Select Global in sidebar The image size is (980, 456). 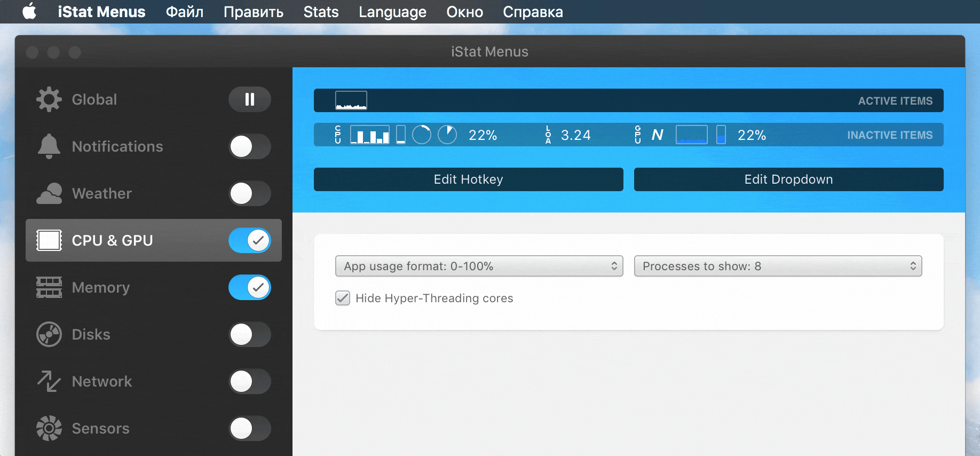point(154,99)
